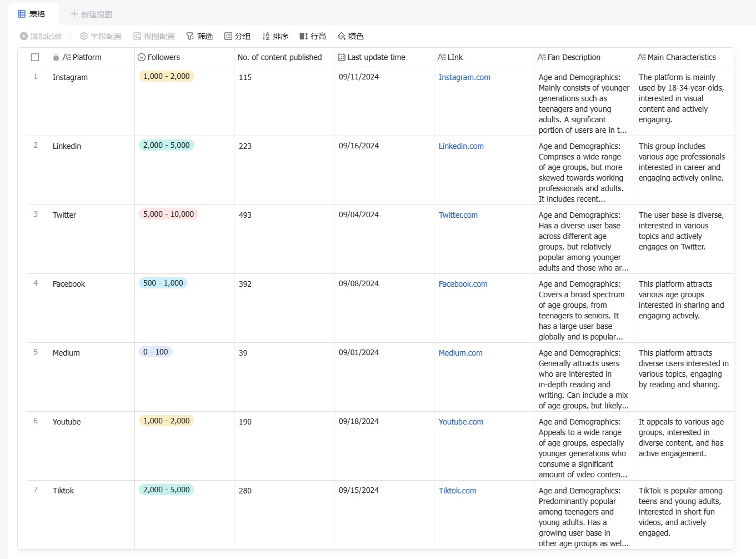Click Linkedin's 2,000 - 5,000 followers tag
Image resolution: width=756 pixels, height=559 pixels.
coord(166,145)
